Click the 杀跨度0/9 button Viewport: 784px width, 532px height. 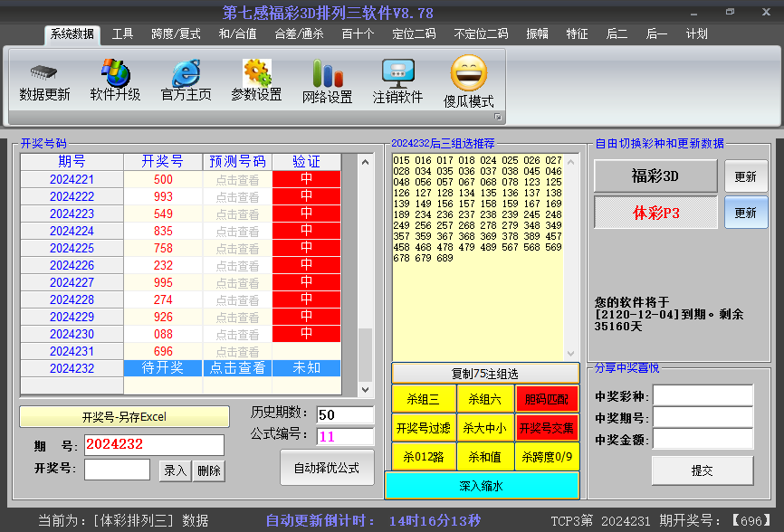[x=547, y=457]
